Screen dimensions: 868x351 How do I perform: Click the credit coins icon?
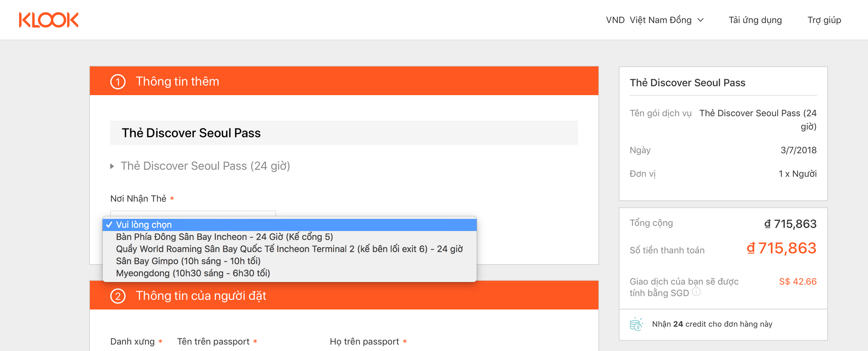pyautogui.click(x=636, y=324)
